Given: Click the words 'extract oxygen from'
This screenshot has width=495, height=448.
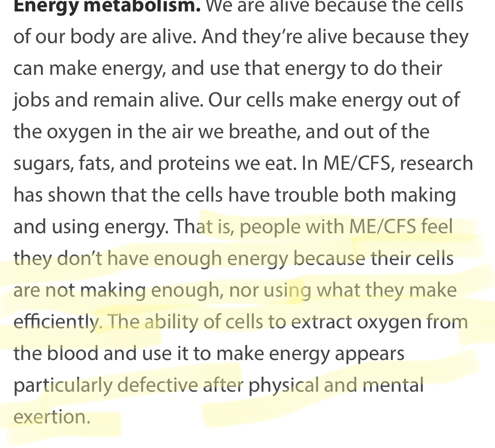Looking at the screenshot, I should tap(379, 321).
